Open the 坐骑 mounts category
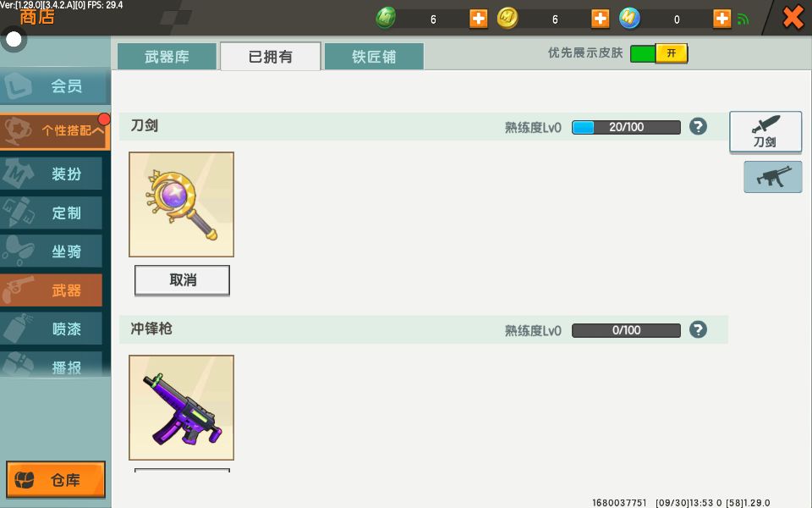Screen dimensions: 812x508 coord(52,251)
